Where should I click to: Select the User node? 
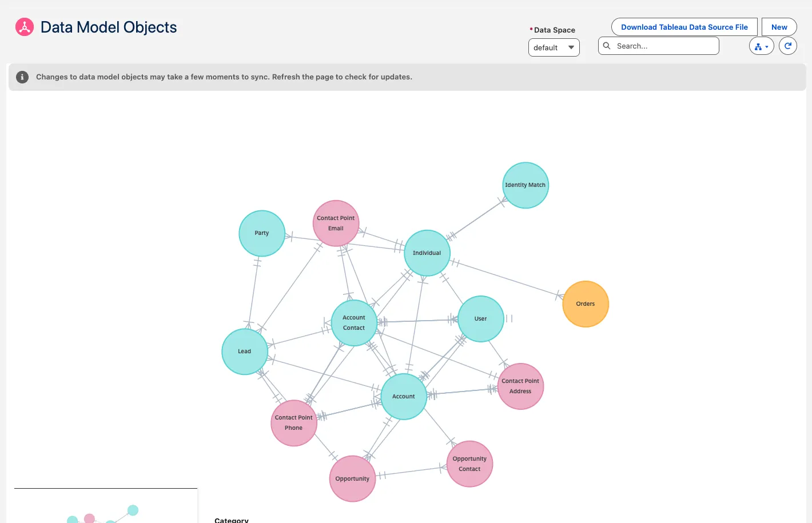[480, 319]
